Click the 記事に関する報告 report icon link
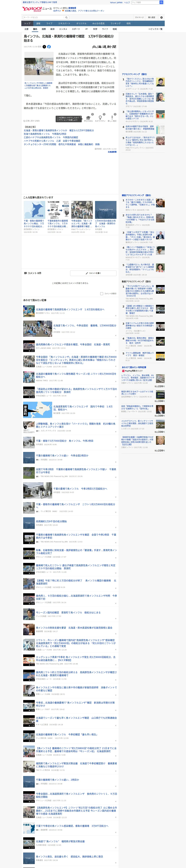This screenshot has width=186, height=868. tap(31, 121)
